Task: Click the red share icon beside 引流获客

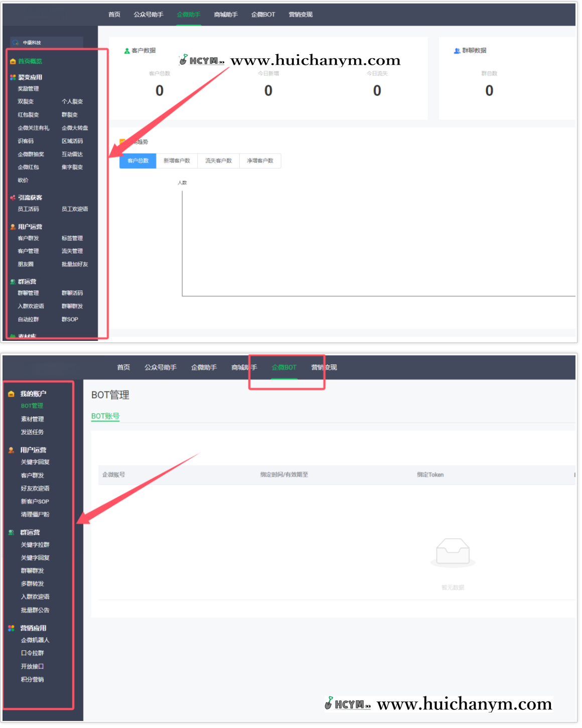Action: click(x=13, y=198)
